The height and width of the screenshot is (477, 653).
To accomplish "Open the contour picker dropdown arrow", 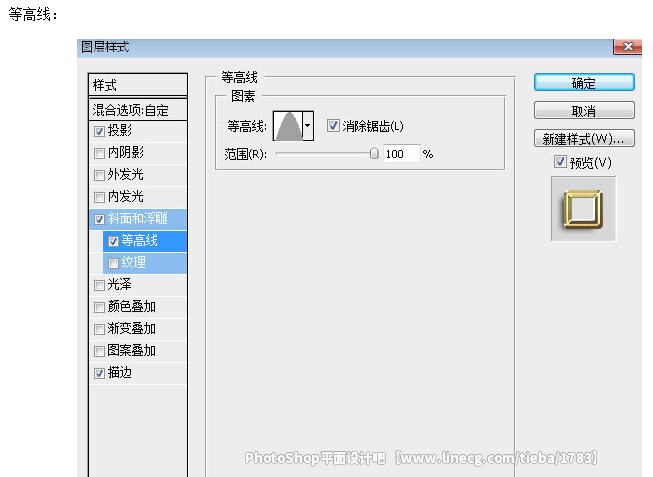I will tap(308, 126).
